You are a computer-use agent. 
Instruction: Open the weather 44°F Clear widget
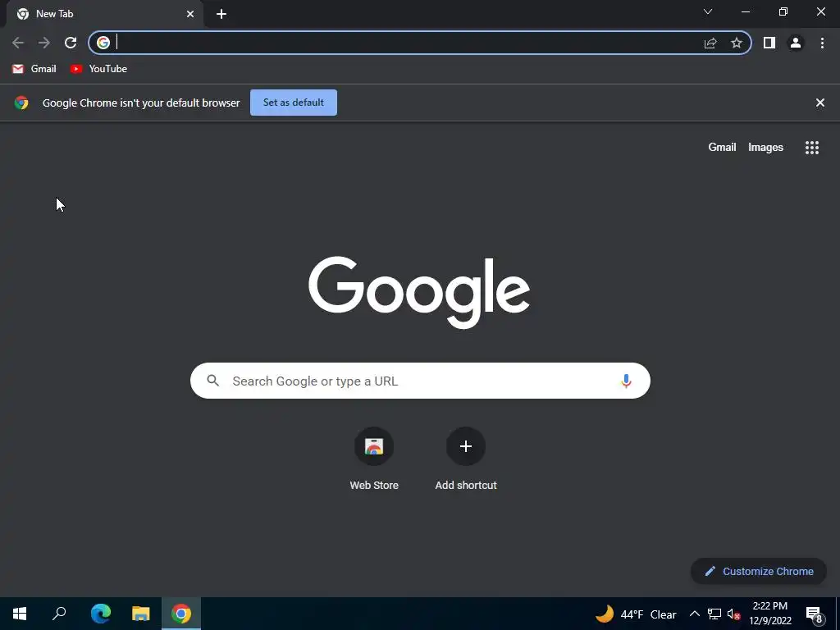[x=636, y=614]
